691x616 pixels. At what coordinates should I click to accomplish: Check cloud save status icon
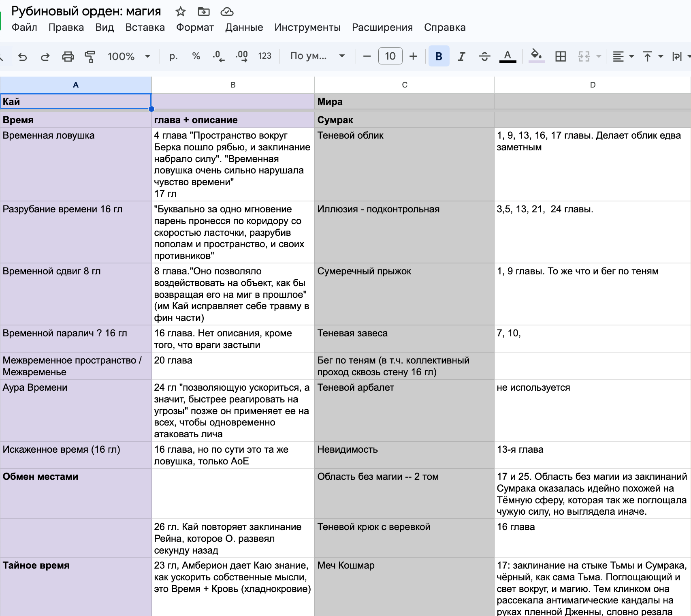click(x=227, y=12)
